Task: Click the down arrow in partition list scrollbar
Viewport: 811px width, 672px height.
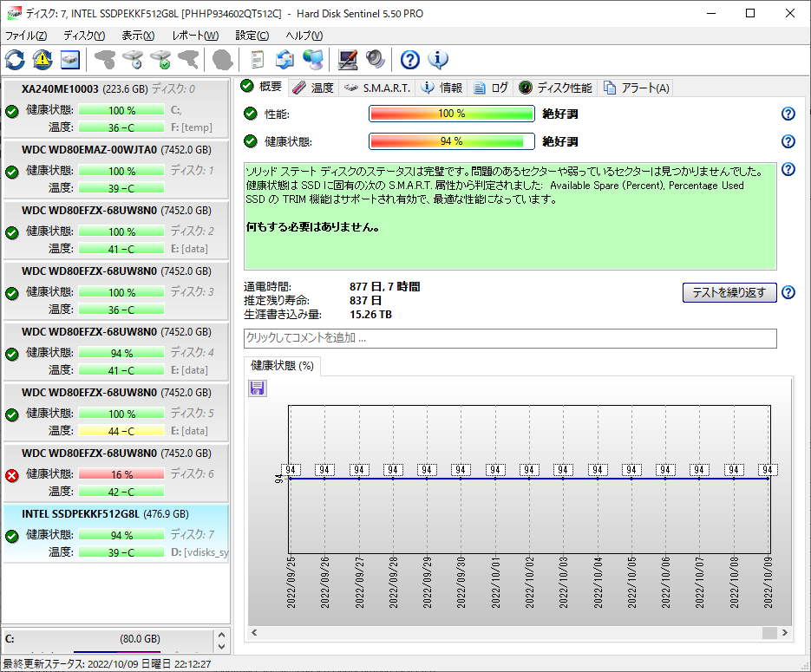Action: (222, 647)
